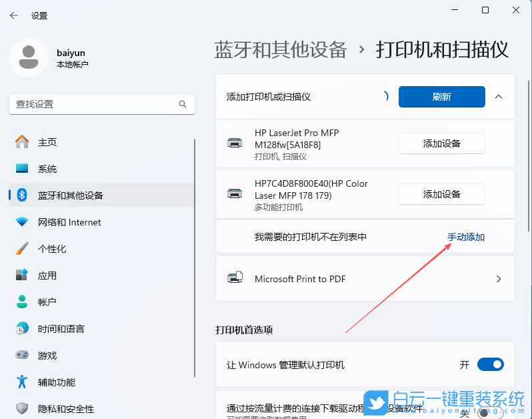Screen dimensions: 532x419
Task: Minimize the Settings window
Action: (455, 10)
